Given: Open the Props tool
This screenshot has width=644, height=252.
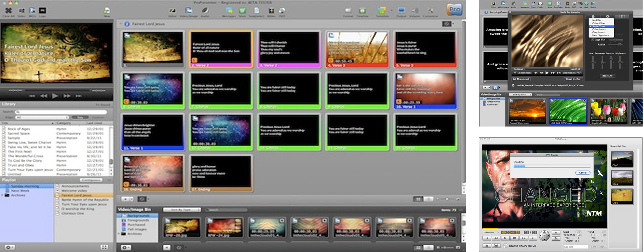Looking at the screenshot, I should (x=533, y=4).
